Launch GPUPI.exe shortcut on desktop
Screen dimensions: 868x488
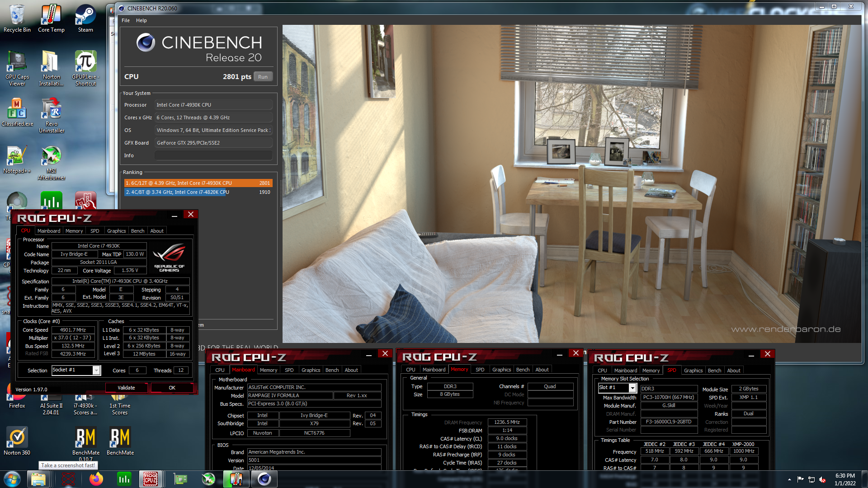(x=85, y=69)
